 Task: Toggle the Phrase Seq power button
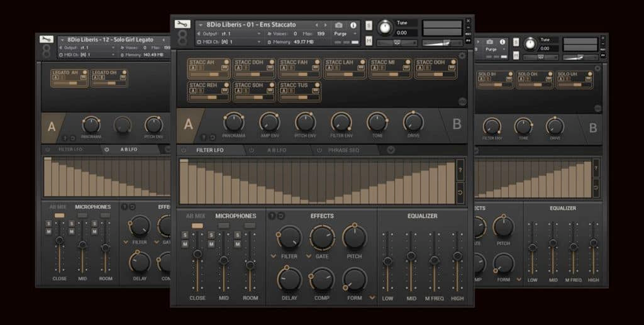319,150
